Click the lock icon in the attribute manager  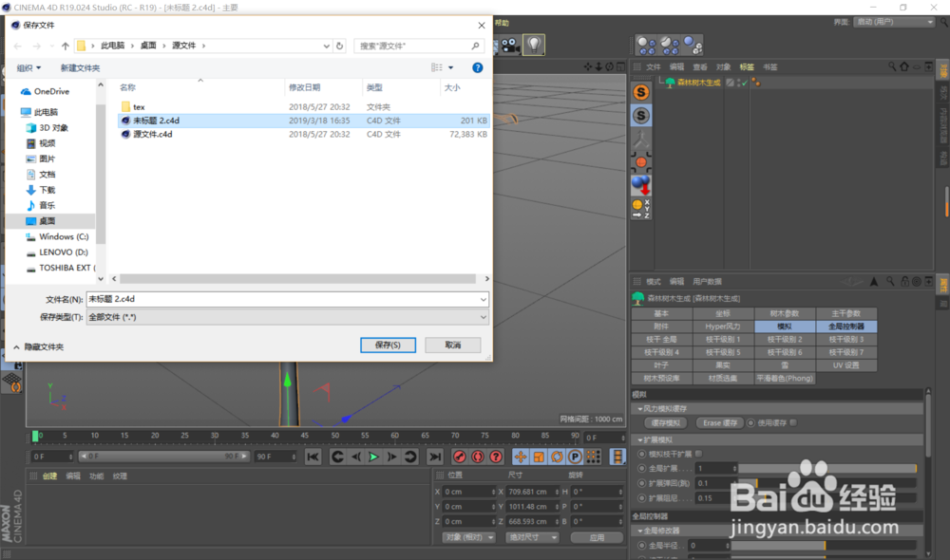click(x=904, y=282)
